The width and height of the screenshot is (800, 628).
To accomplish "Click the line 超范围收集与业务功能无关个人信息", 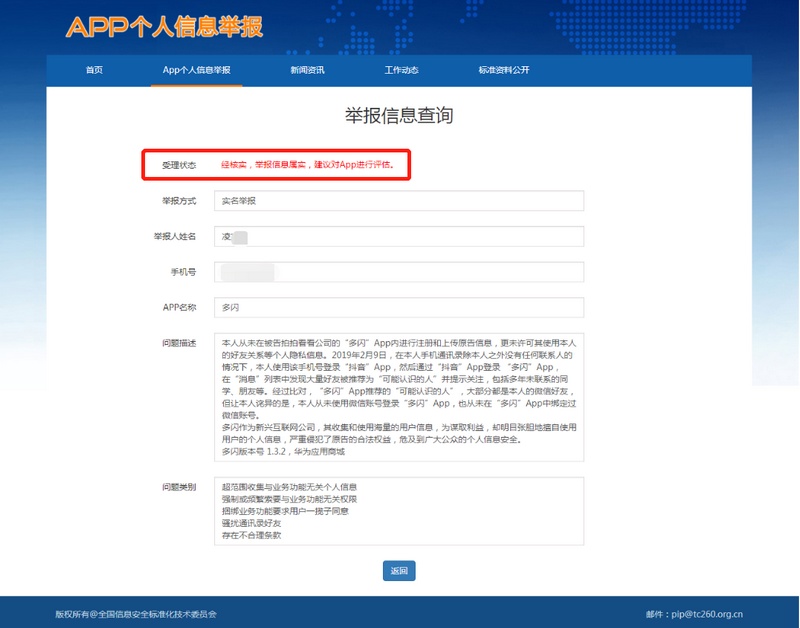I will point(289,487).
